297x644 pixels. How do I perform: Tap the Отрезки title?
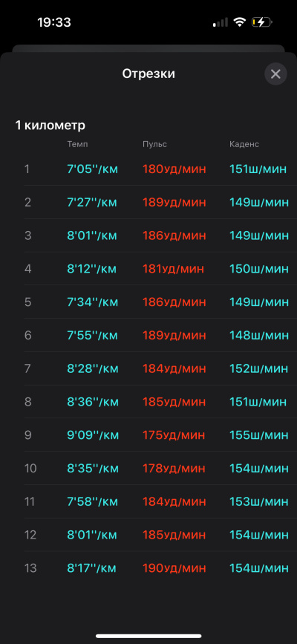(x=148, y=74)
